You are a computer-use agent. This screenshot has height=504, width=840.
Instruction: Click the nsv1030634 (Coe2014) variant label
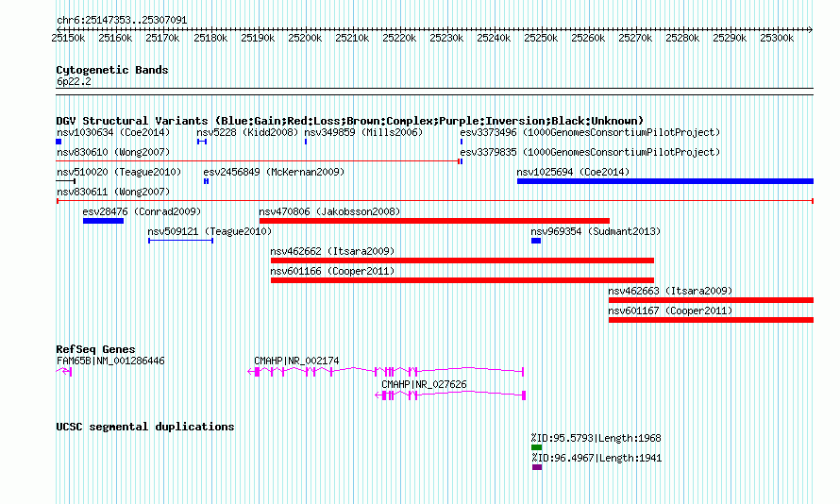point(113,132)
